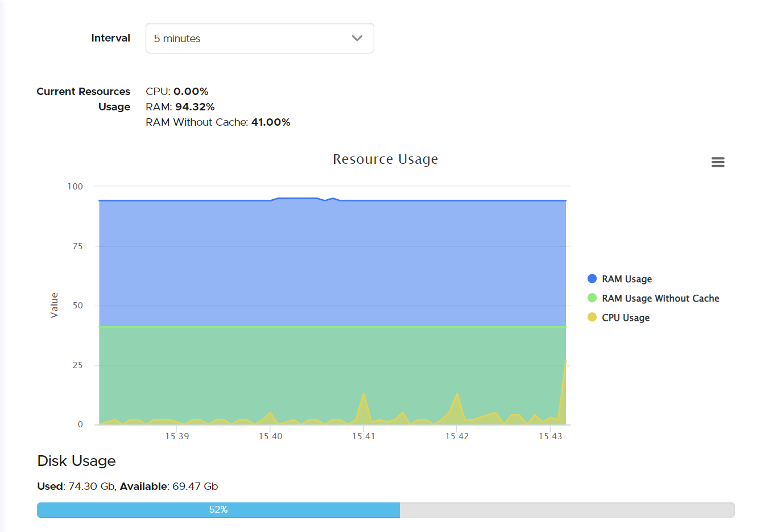This screenshot has height=532, width=769.
Task: Click the Disk Usage heading
Action: [x=76, y=461]
